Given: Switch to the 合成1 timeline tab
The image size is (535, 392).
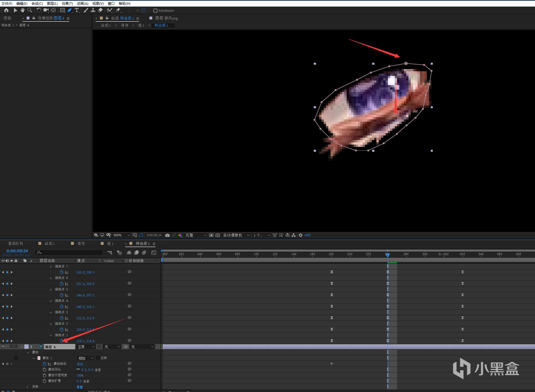Looking at the screenshot, I should click(x=50, y=243).
